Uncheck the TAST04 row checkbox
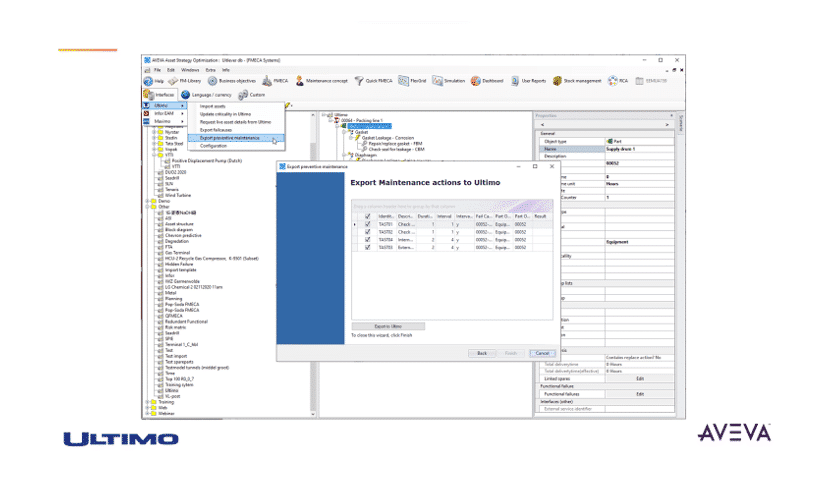This screenshot has width=829, height=500. 368,239
